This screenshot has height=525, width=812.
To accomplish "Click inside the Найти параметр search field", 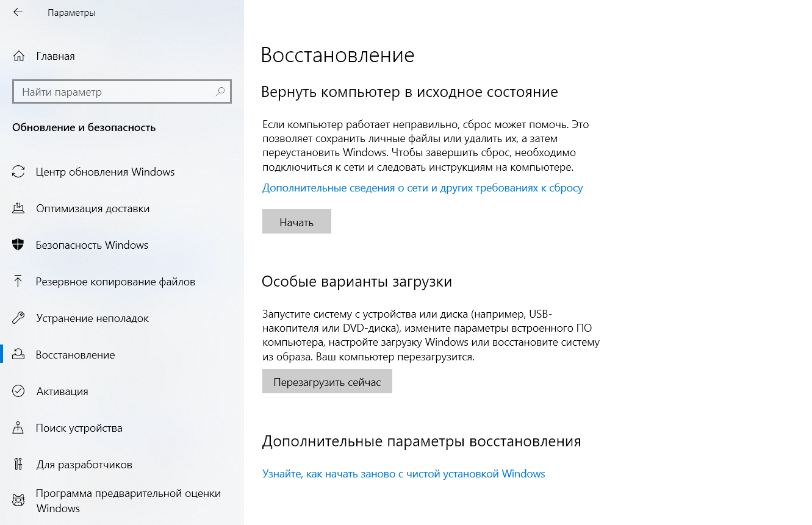I will (x=110, y=91).
